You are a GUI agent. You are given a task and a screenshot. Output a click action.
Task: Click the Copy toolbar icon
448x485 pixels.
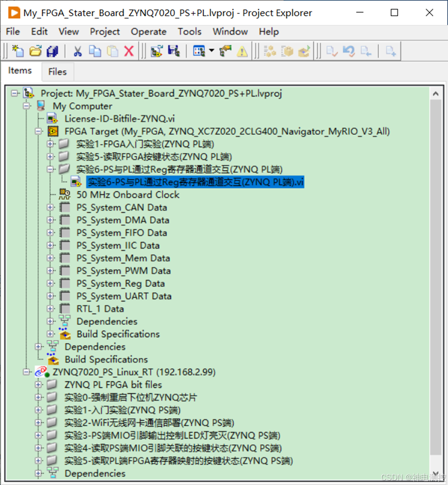95,51
